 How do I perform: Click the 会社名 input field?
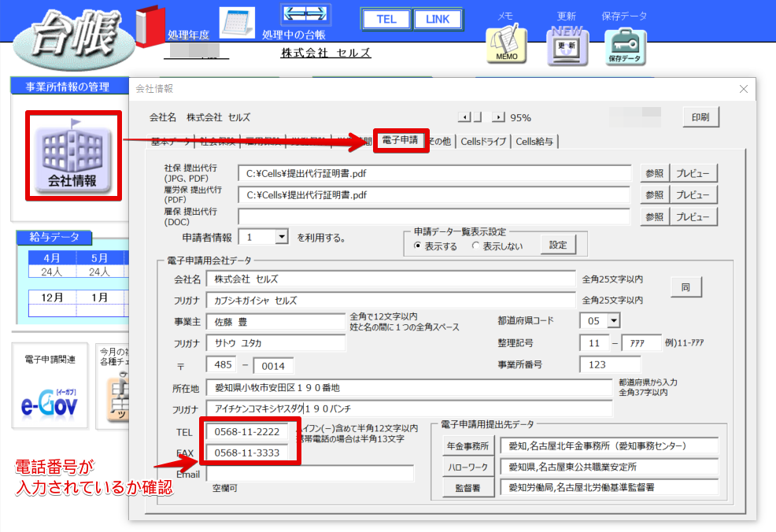pyautogui.click(x=390, y=279)
